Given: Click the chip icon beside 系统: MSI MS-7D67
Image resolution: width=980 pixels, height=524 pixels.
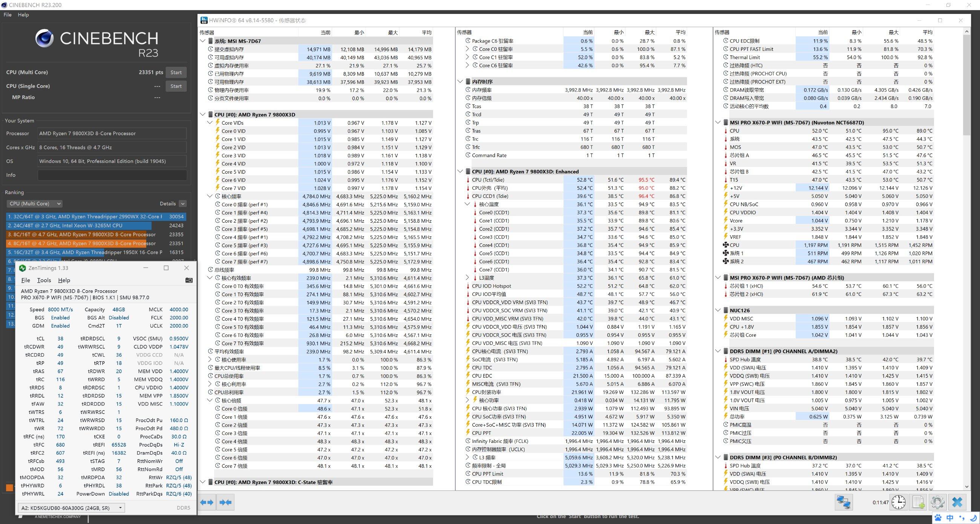Looking at the screenshot, I should [210, 41].
